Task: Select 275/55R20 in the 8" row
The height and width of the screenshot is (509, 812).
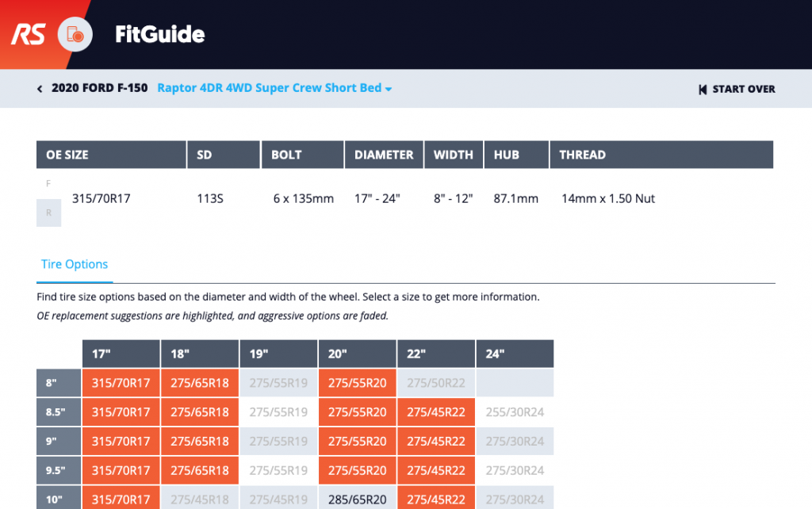Action: tap(358, 383)
